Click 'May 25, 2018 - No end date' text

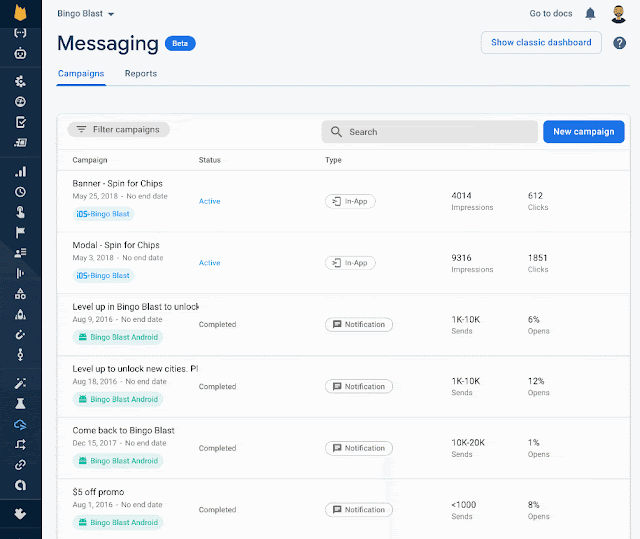pyautogui.click(x=120, y=196)
